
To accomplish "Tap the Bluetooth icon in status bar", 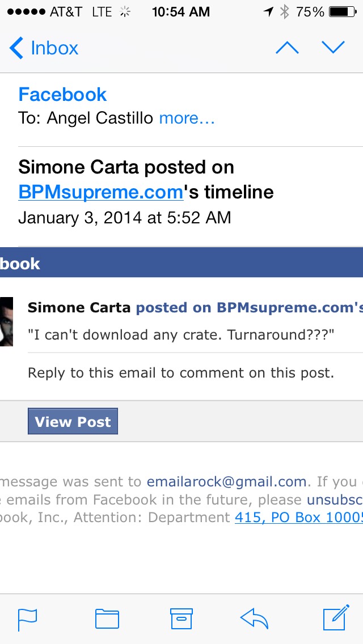I will [x=285, y=12].
